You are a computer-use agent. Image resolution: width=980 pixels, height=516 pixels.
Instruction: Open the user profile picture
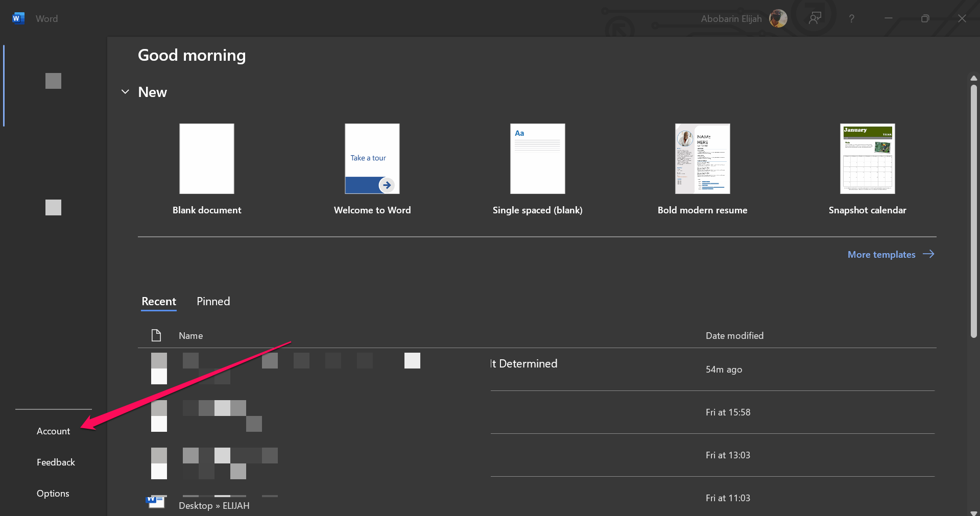(x=778, y=18)
